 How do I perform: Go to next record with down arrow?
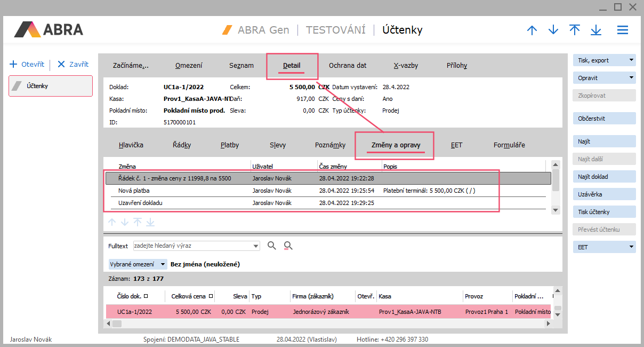click(553, 30)
